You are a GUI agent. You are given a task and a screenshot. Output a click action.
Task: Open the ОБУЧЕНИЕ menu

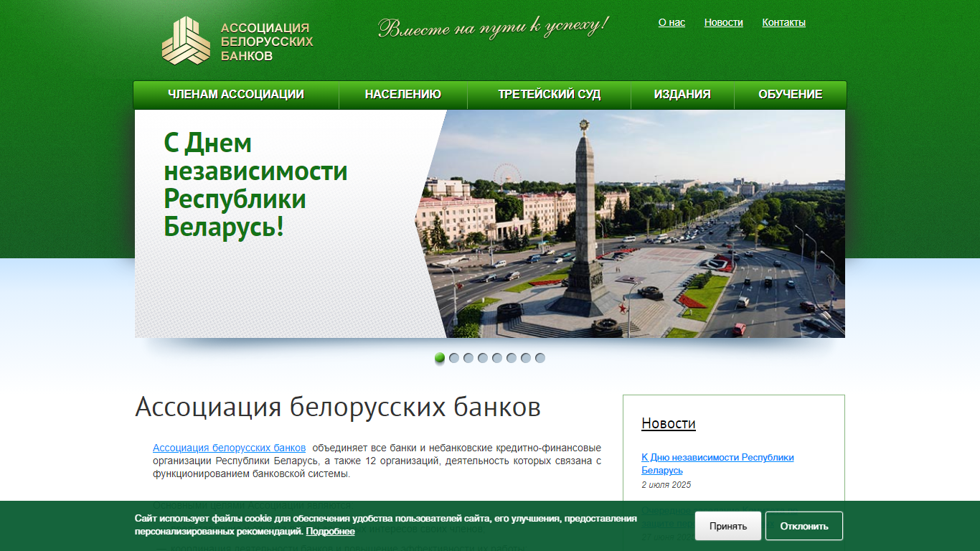[x=791, y=95]
